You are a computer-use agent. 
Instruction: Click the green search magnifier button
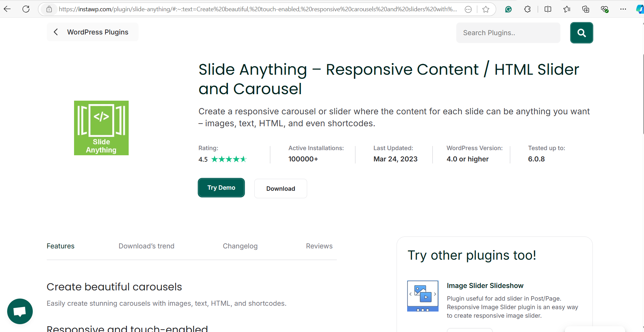(582, 33)
